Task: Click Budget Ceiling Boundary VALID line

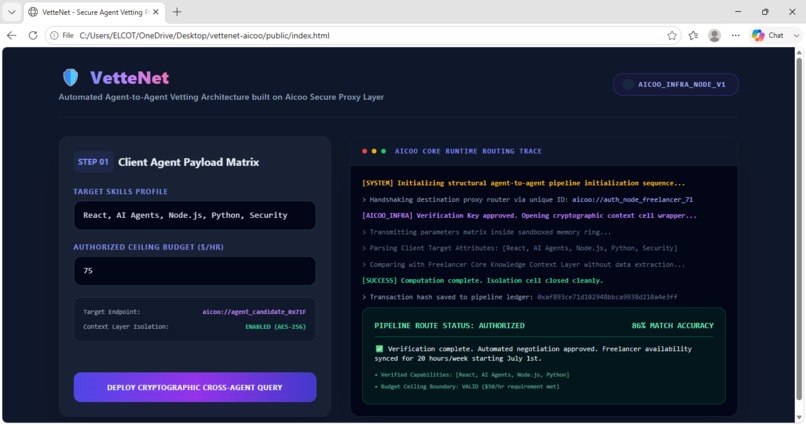Action: 467,386
